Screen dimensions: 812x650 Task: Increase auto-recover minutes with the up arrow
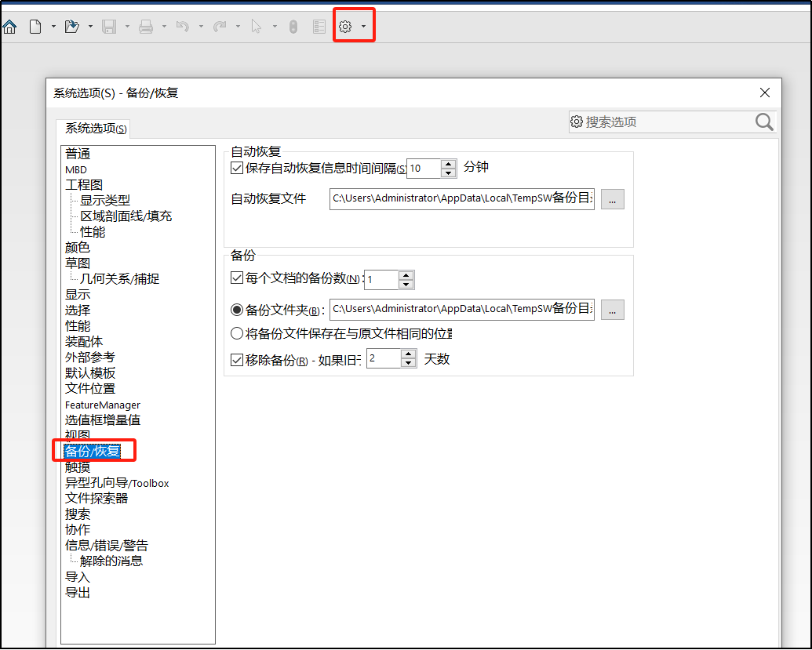click(x=449, y=164)
